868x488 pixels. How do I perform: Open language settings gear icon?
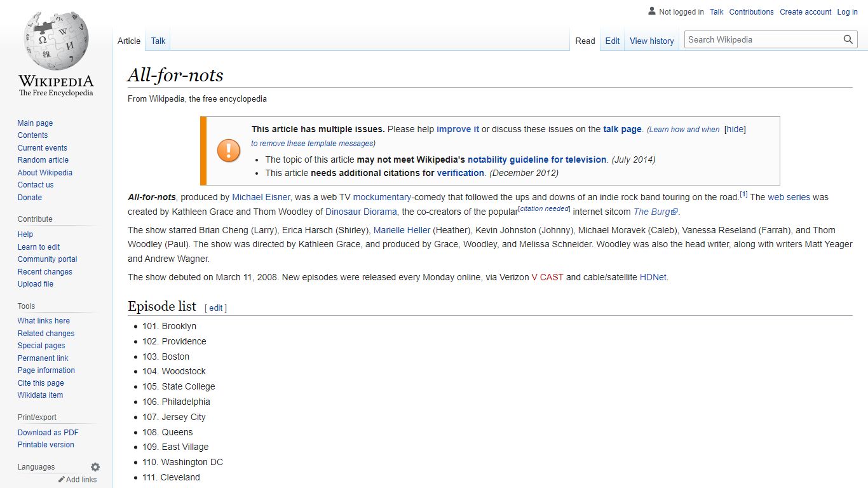(x=95, y=467)
